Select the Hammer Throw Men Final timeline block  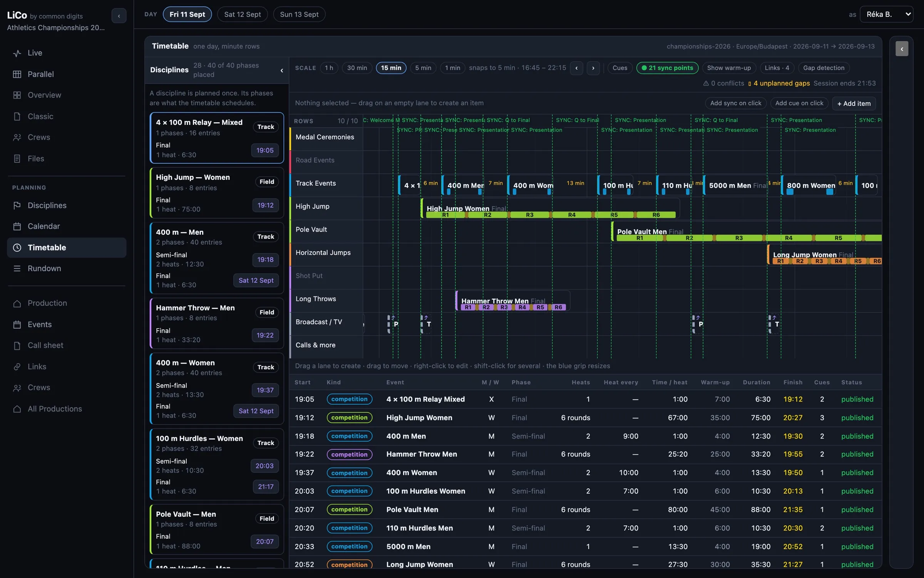(x=512, y=301)
